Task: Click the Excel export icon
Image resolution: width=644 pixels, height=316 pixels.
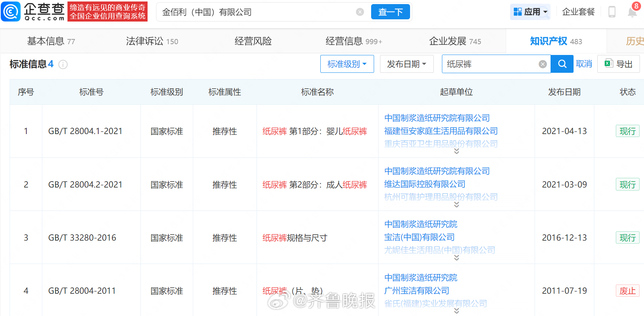Action: point(609,63)
